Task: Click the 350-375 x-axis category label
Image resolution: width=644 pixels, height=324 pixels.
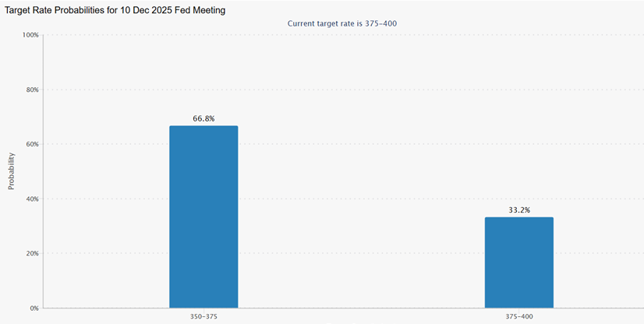Action: tap(203, 316)
